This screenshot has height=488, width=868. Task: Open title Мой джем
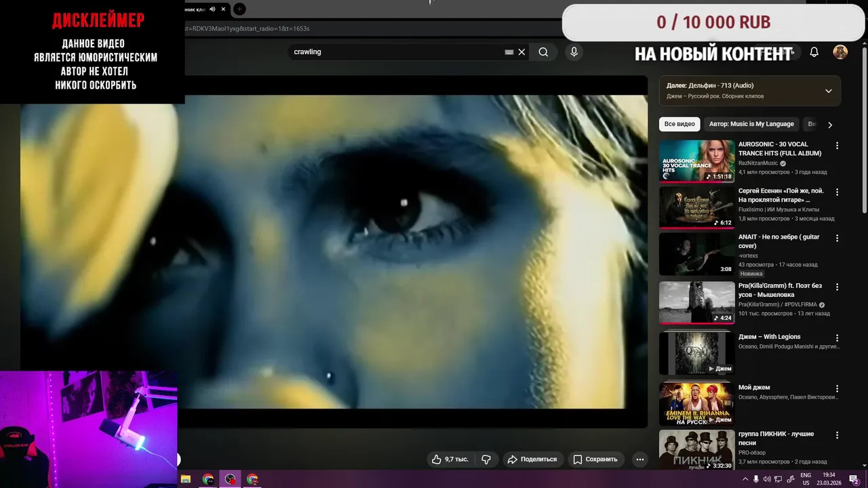click(754, 388)
